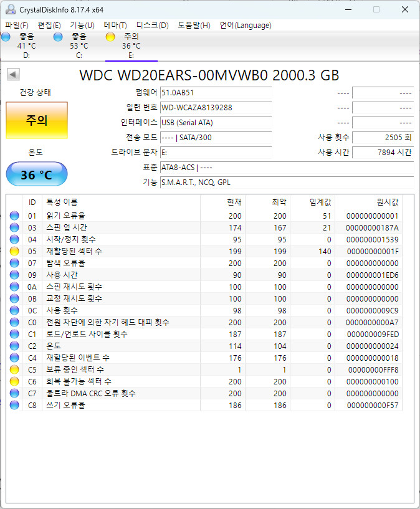
Task: Click yellow status orb for drive E:
Action: click(x=110, y=37)
